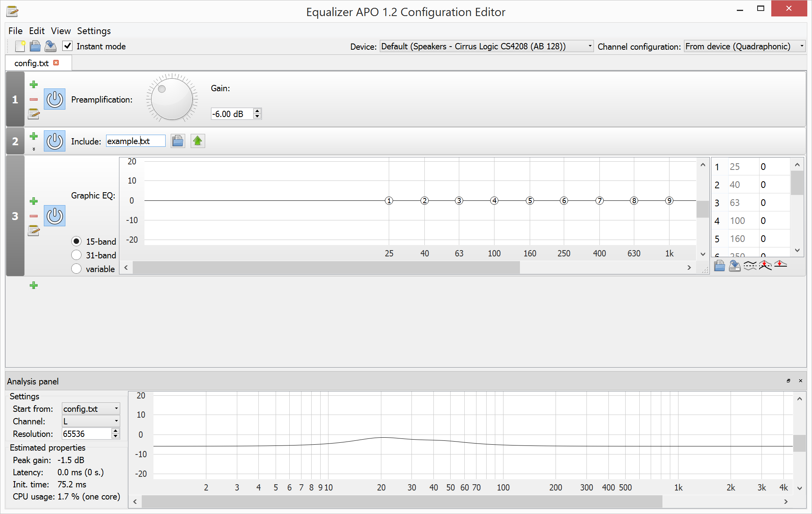The height and width of the screenshot is (514, 812).
Task: Click the Preamplification gain dial
Action: [x=171, y=99]
